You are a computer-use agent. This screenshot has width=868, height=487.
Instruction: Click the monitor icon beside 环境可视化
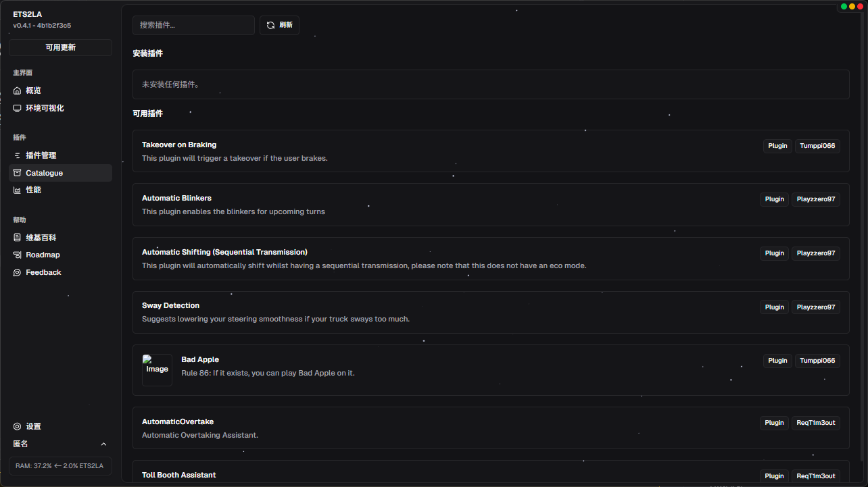click(18, 108)
